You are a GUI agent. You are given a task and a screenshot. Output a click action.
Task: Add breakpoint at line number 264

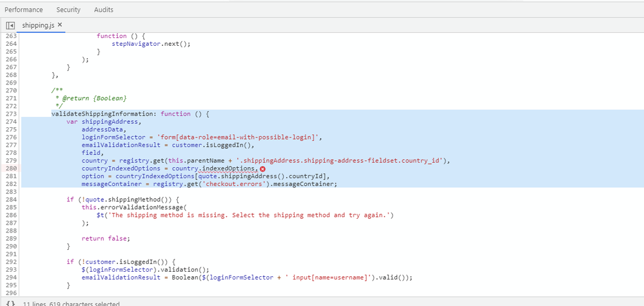click(x=10, y=44)
